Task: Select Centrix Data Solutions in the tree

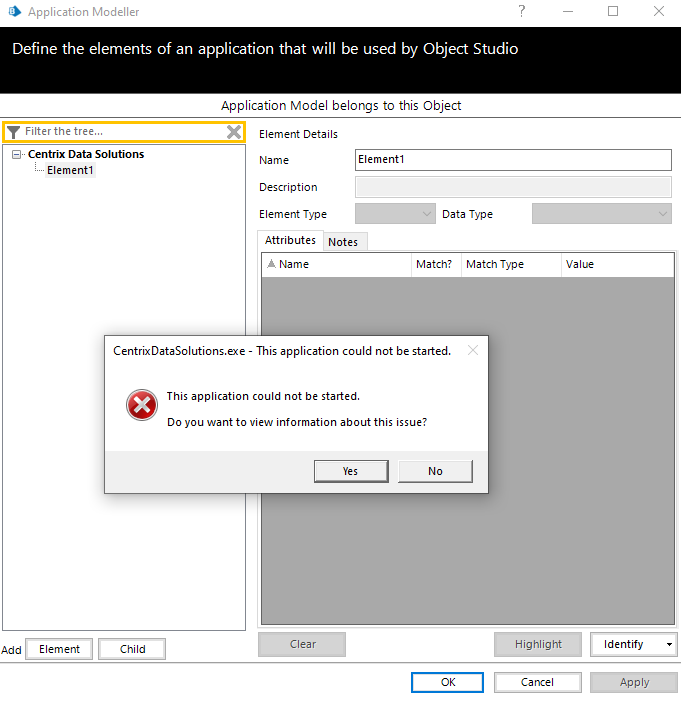Action: pos(86,154)
